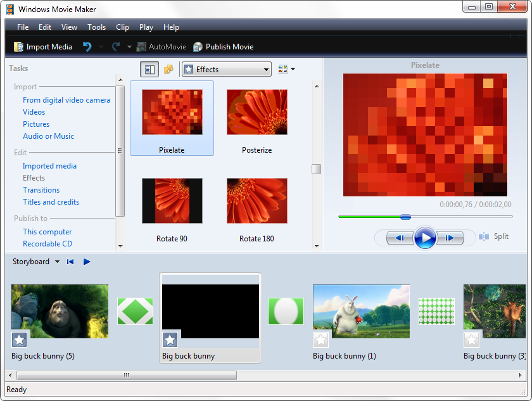Screen dimensions: 532x401
Task: Open the redo history dropdown arrow
Action: click(129, 47)
